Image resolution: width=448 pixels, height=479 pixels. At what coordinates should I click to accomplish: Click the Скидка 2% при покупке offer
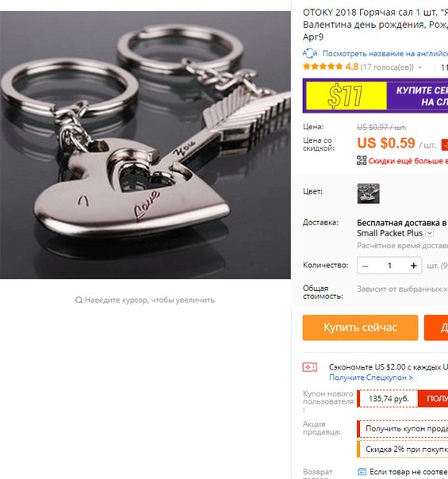pyautogui.click(x=403, y=450)
